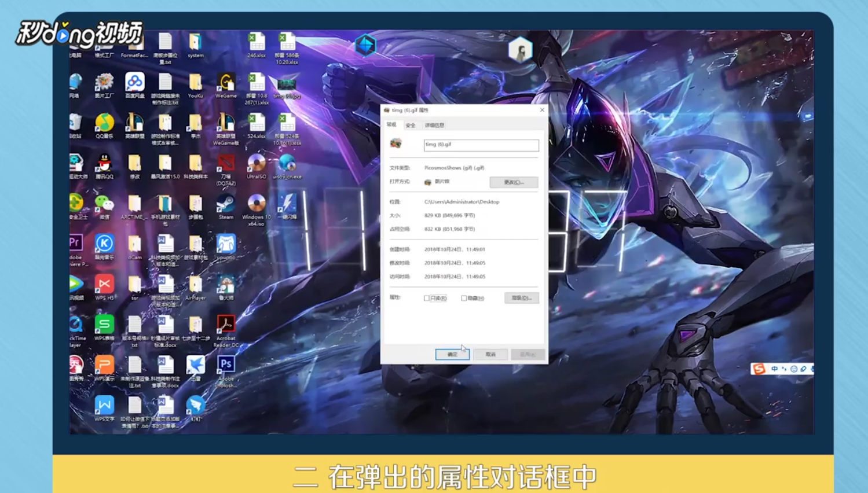The width and height of the screenshot is (868, 493).
Task: Click the 英雄联盟 icon next to QQ音乐
Action: coord(135,126)
